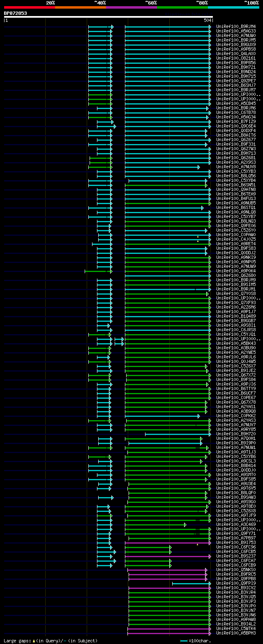263x644 pixels.
Task: Click label UniRef100_A5CB45
Action: (236, 103)
